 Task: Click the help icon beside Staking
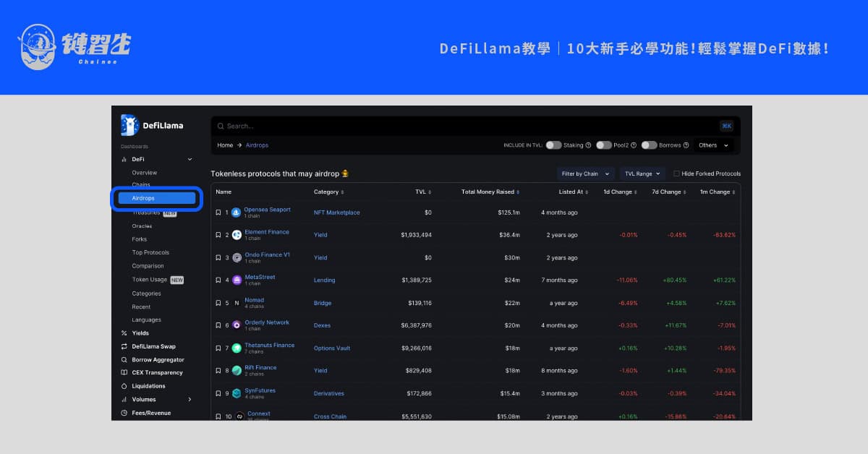[588, 145]
